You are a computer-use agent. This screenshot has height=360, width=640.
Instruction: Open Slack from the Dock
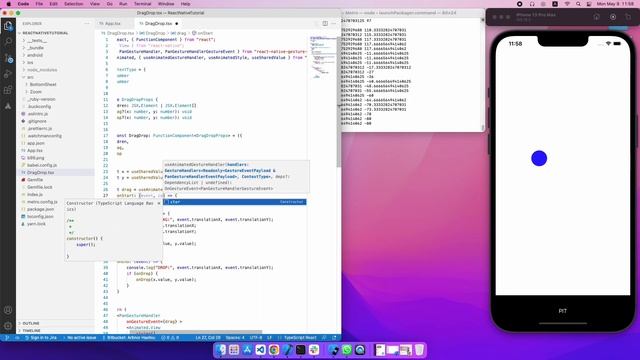(314, 350)
